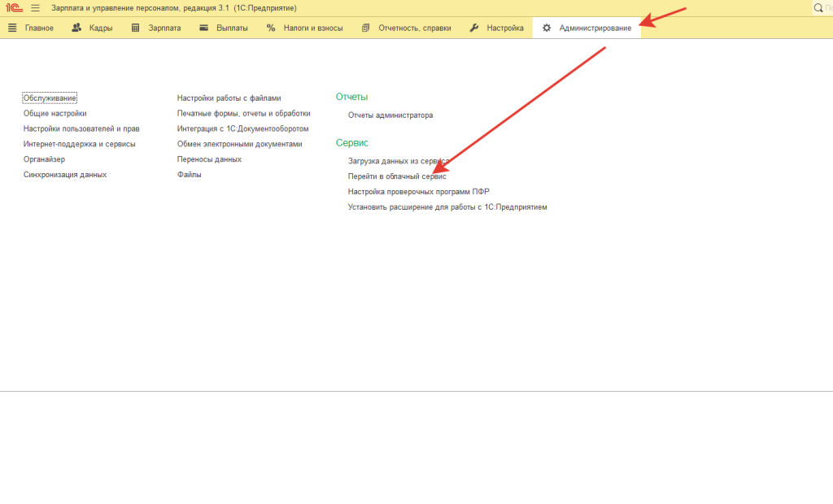The height and width of the screenshot is (504, 833).
Task: Click the Отчетность, справки document icon
Action: pos(365,28)
